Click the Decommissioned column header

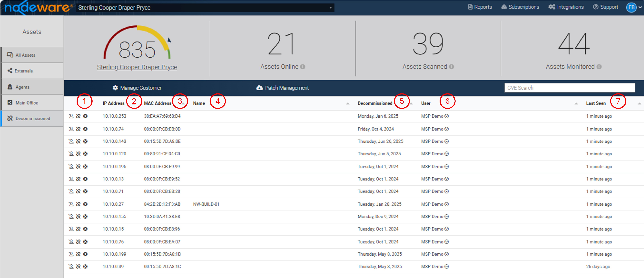375,103
